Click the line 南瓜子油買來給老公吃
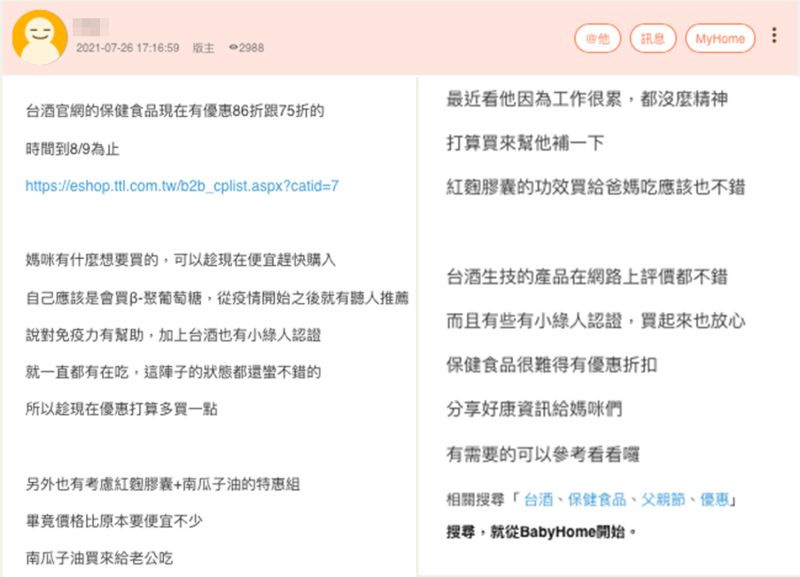The height and width of the screenshot is (577, 800). 99,558
